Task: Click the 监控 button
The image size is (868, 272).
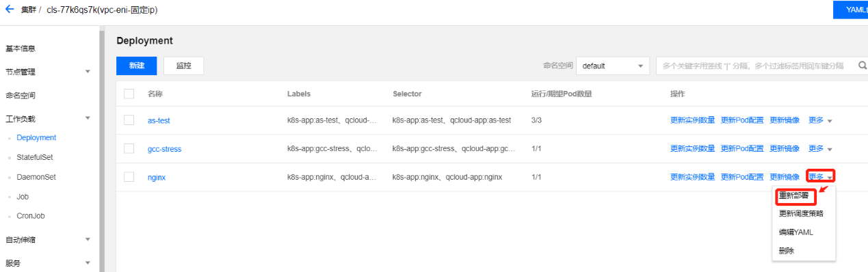Action: tap(183, 66)
